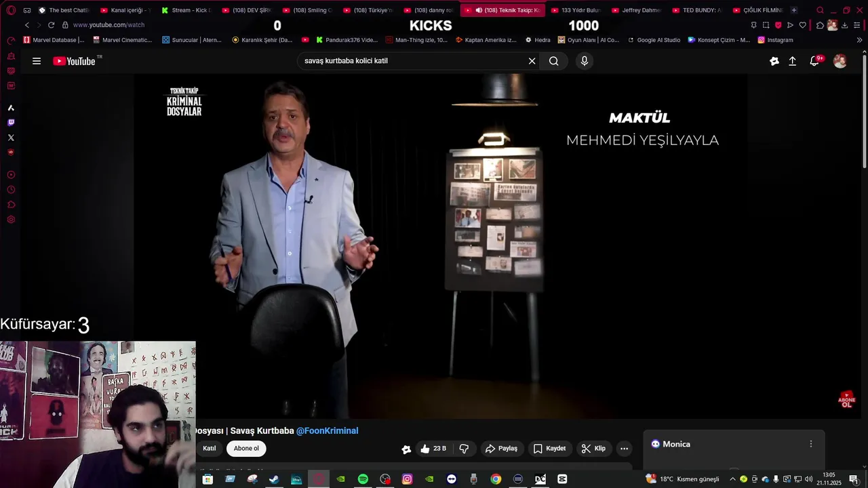Open Opera sidebar settings gear
Screen dimensions: 868x488
tap(11, 220)
